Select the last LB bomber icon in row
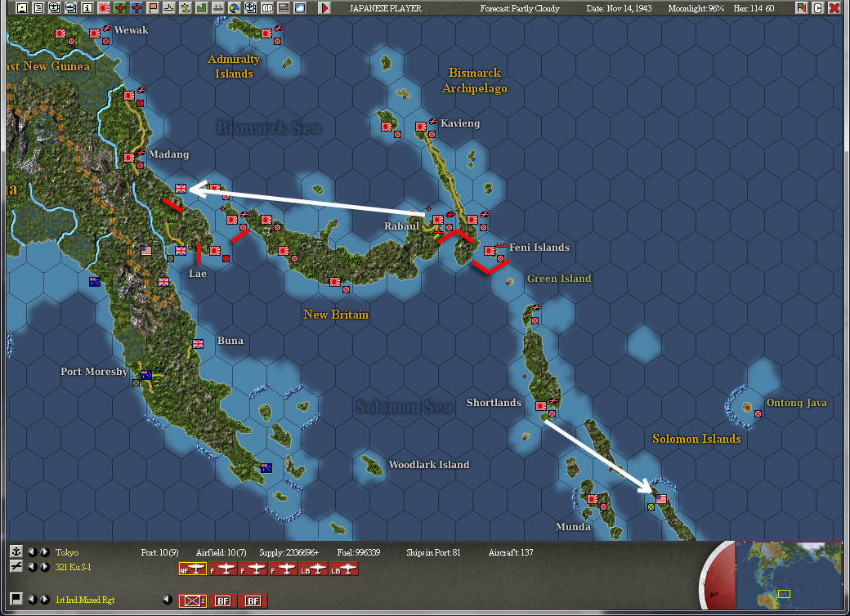Image resolution: width=850 pixels, height=616 pixels. (344, 569)
